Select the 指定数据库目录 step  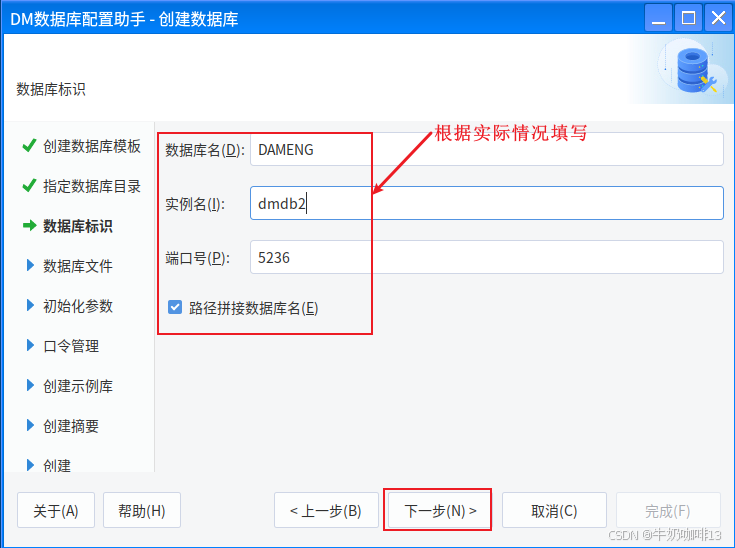[x=92, y=186]
